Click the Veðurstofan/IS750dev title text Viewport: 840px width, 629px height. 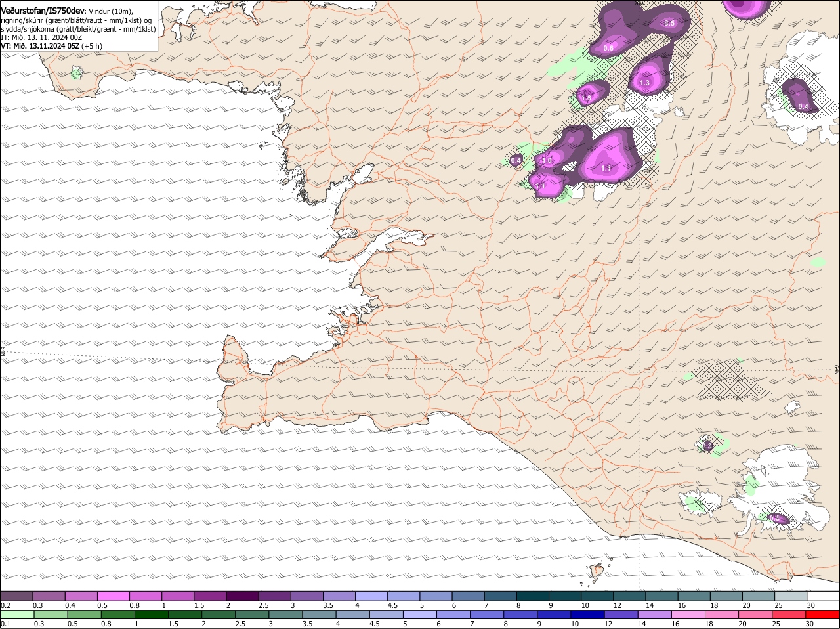tap(43, 11)
